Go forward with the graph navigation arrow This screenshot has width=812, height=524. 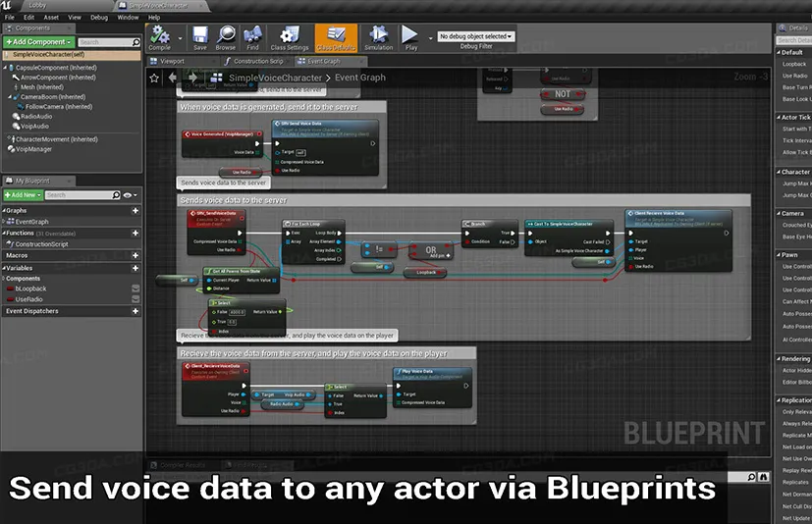point(192,78)
